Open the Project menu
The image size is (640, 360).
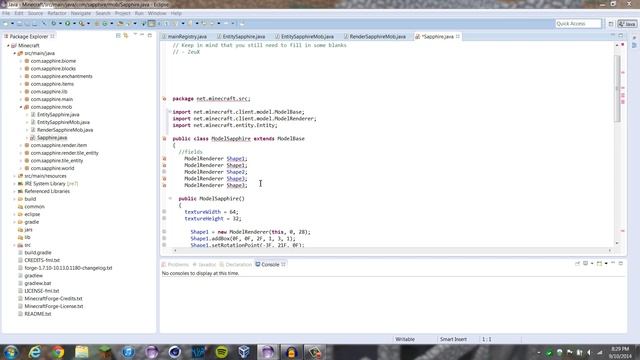tap(122, 13)
